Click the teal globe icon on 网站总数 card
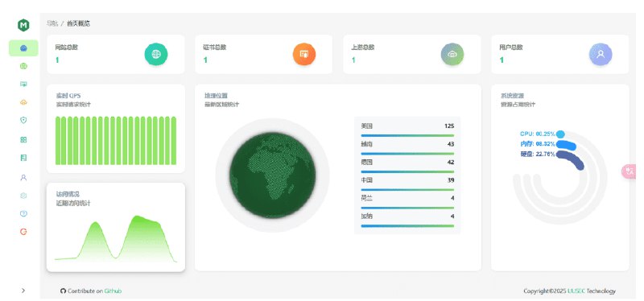The image size is (644, 301). [156, 54]
